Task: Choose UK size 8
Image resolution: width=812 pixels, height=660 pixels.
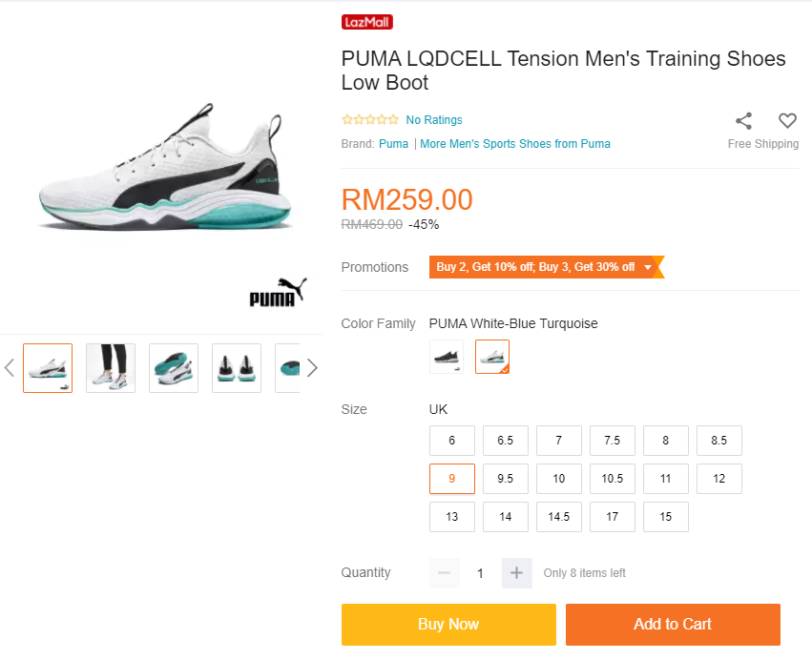Action: tap(665, 441)
